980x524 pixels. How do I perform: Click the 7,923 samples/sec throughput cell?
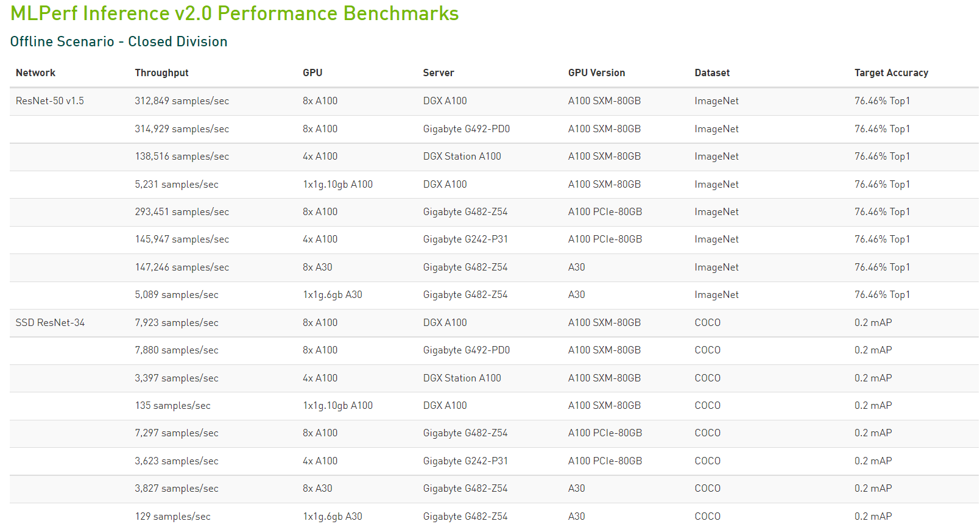[x=176, y=322]
